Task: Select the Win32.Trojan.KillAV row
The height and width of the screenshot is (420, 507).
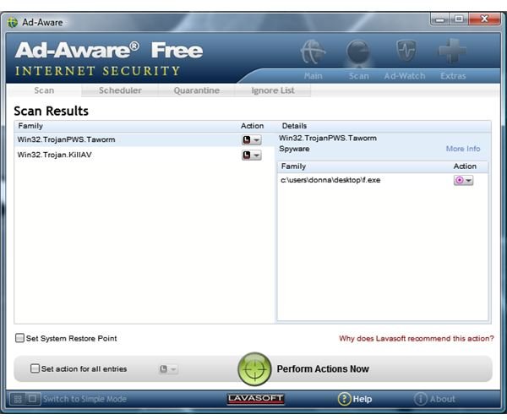Action: coord(144,155)
